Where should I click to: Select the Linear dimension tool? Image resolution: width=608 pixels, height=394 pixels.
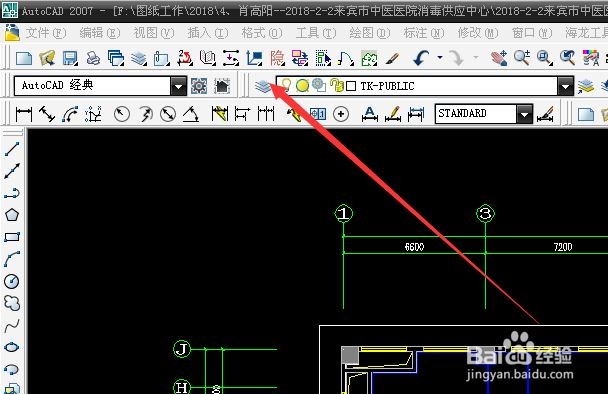(x=24, y=114)
